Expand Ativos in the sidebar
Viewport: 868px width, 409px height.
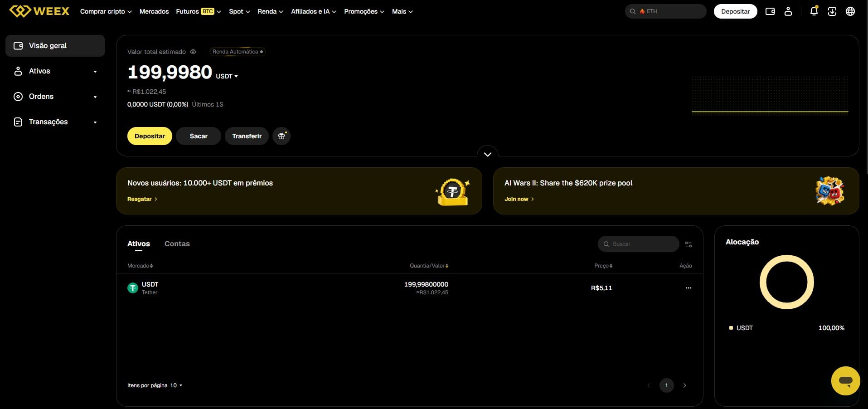(x=55, y=71)
